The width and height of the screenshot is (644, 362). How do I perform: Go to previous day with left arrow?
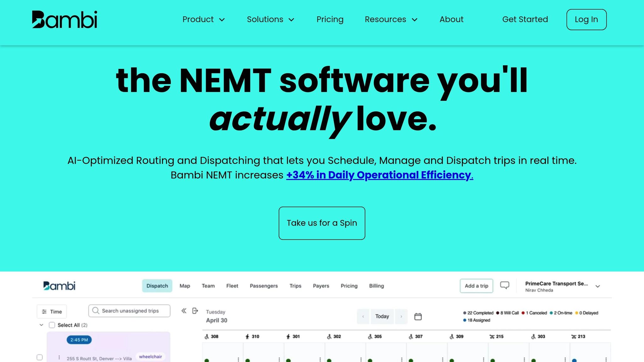363,316
